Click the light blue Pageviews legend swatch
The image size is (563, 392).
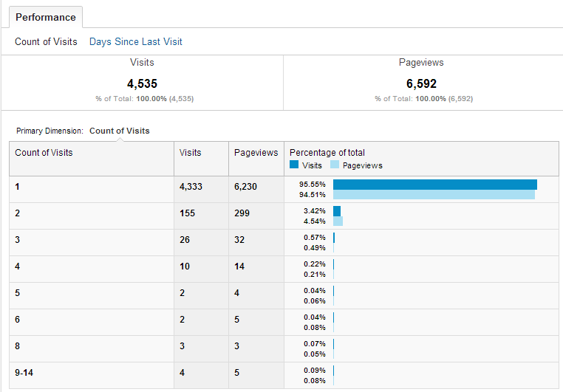pyautogui.click(x=335, y=165)
